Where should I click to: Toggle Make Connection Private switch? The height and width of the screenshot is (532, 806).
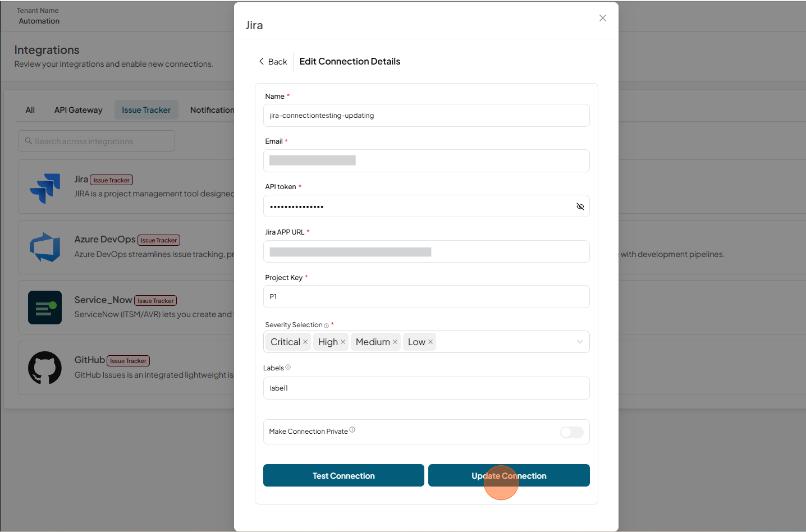tap(572, 432)
